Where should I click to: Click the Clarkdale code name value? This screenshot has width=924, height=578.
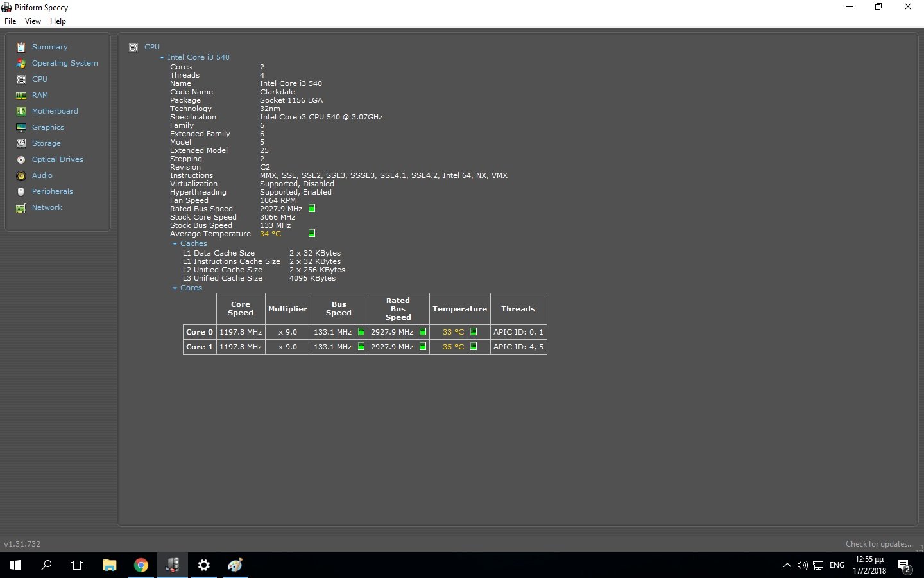point(277,92)
